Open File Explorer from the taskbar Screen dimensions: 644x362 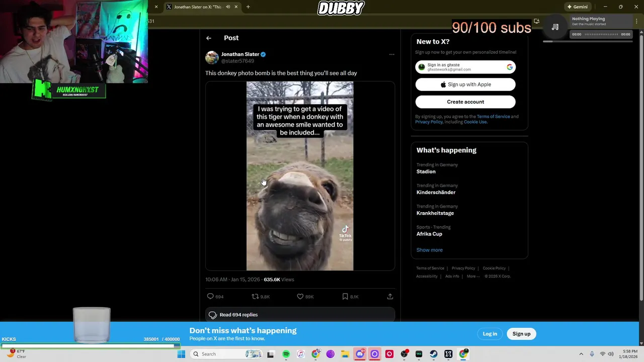pos(345,354)
